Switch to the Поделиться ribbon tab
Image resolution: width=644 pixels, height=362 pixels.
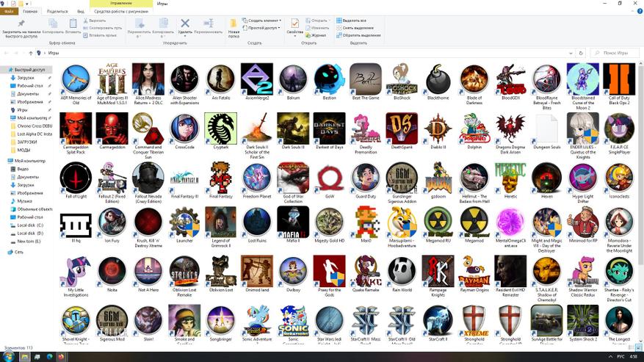(57, 12)
